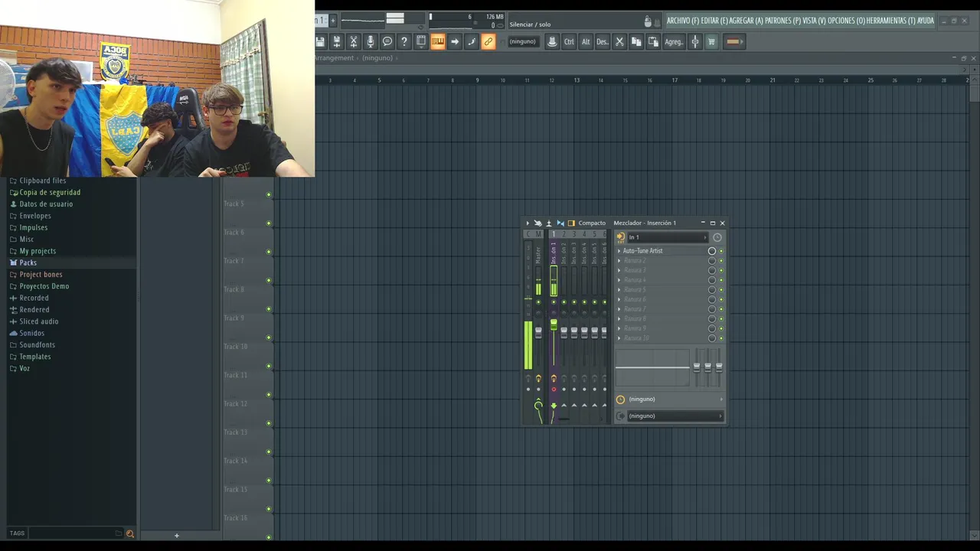
Task: Click the shopping cart icon in toolbar
Action: [711, 42]
